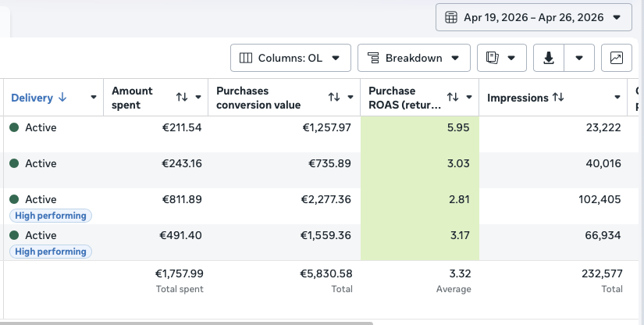Click the Purchases conversion value header label
Viewport: 644px width, 325px height.
pos(258,98)
